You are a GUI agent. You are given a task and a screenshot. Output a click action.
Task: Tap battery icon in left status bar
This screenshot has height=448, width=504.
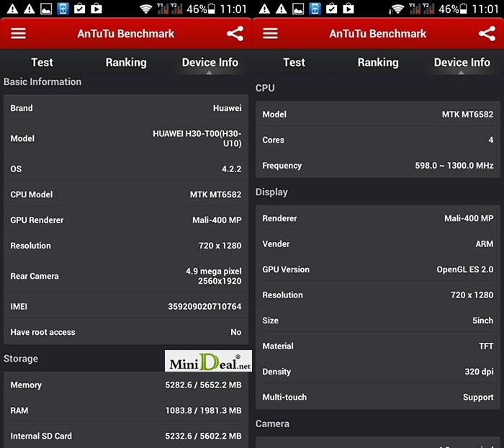point(211,9)
